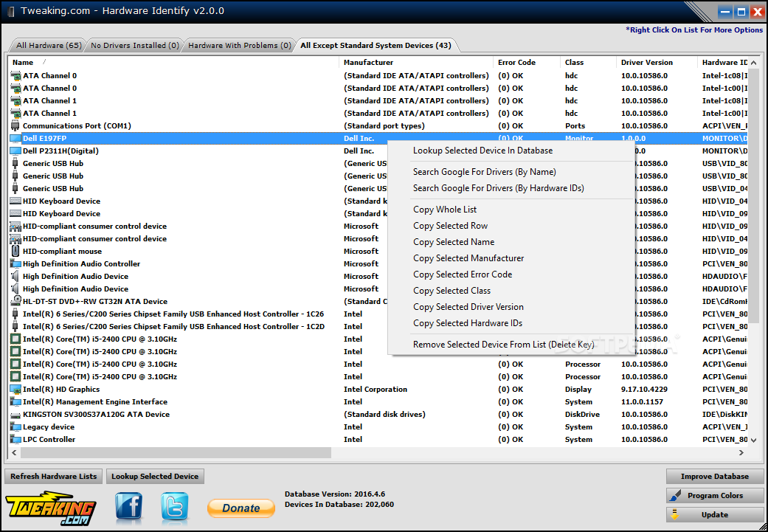Screen dimensions: 768x532
Task: Click driver version 9.17.10.4229 cell
Action: (x=644, y=390)
